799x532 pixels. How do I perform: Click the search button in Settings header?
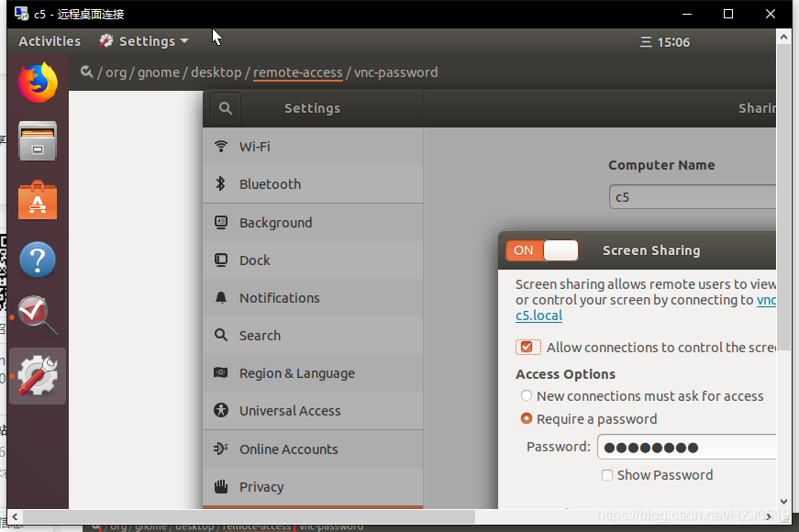226,108
